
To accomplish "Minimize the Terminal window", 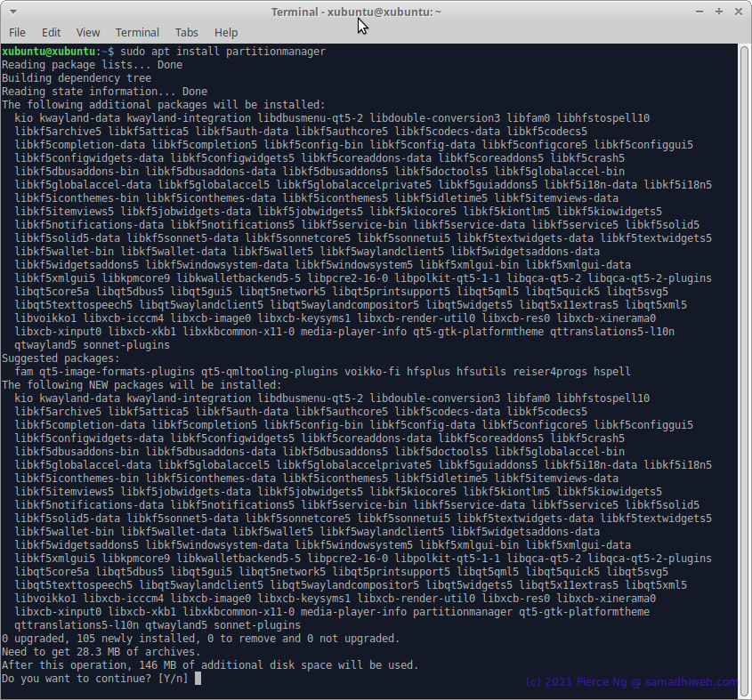I will [699, 12].
